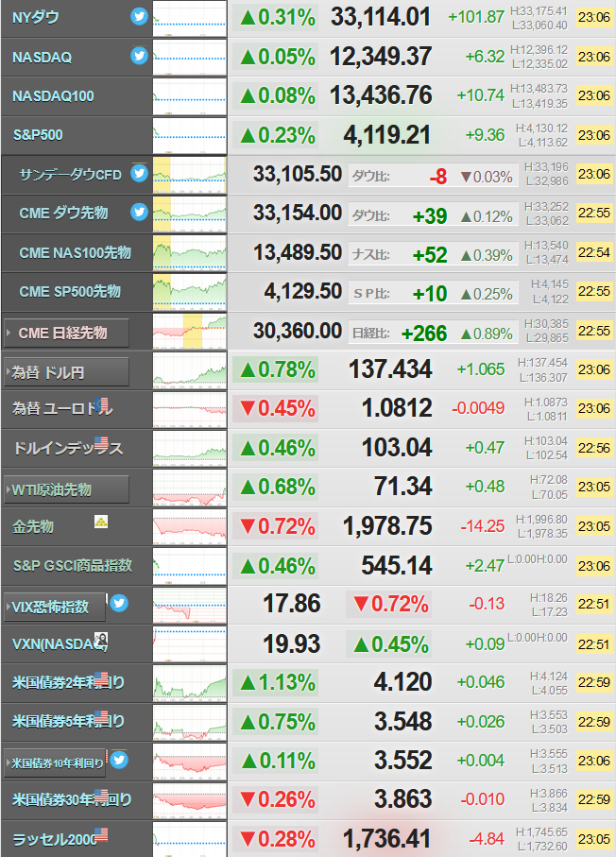Click the US flag on 米国債券5年利回り

pos(101,716)
